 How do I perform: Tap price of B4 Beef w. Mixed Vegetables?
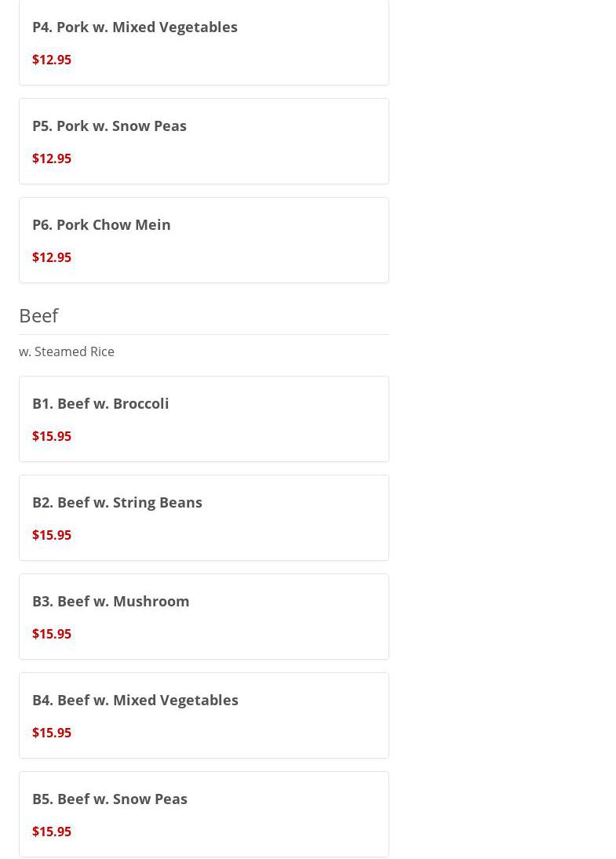[52, 733]
